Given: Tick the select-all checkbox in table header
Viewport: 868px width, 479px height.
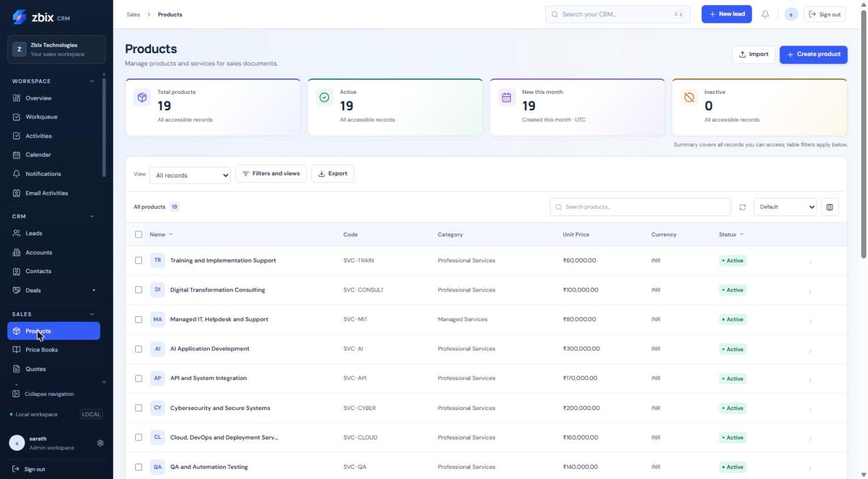Looking at the screenshot, I should click(139, 234).
